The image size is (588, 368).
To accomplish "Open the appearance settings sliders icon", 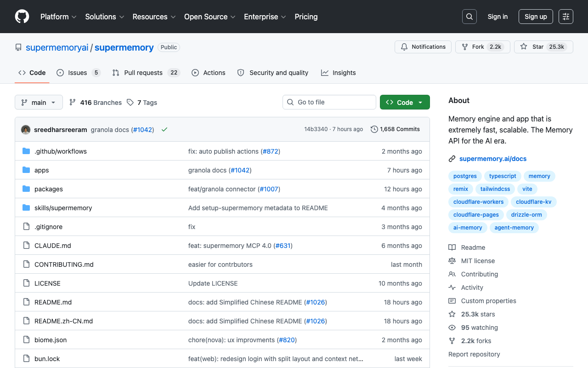I will (x=566, y=17).
